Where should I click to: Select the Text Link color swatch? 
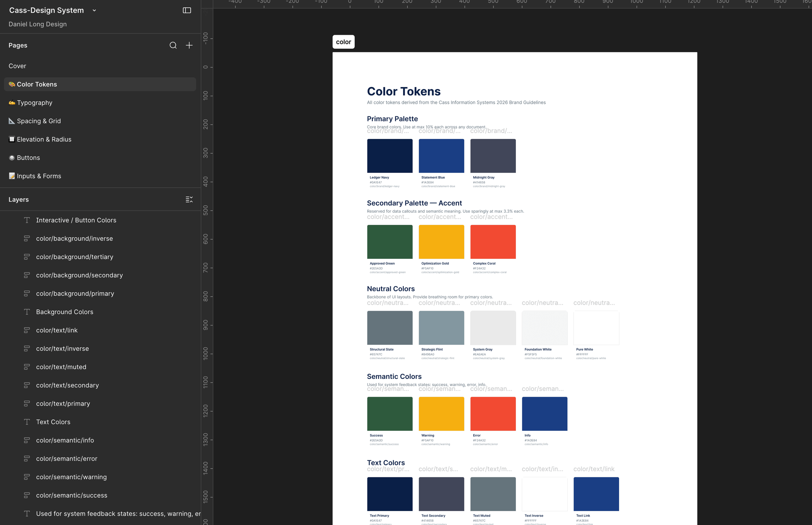click(596, 494)
